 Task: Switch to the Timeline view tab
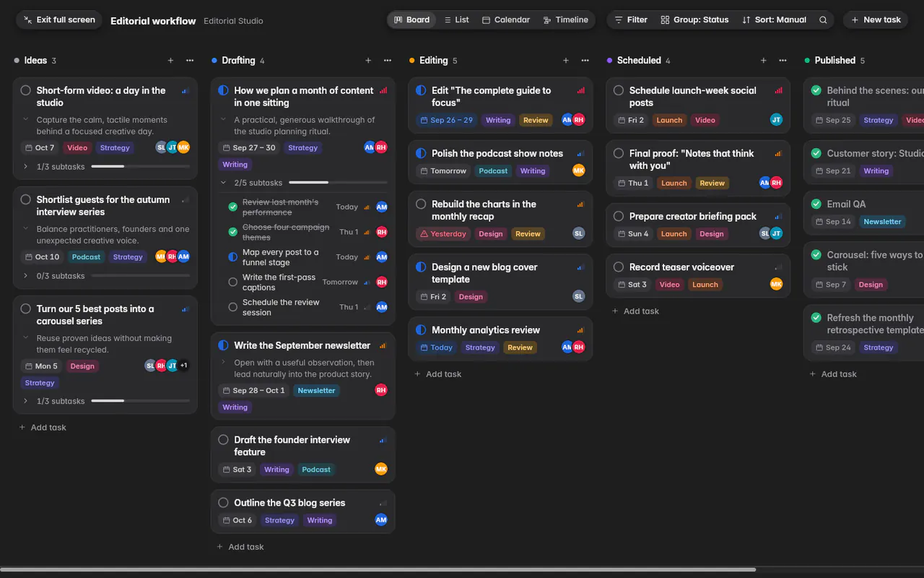tap(566, 20)
